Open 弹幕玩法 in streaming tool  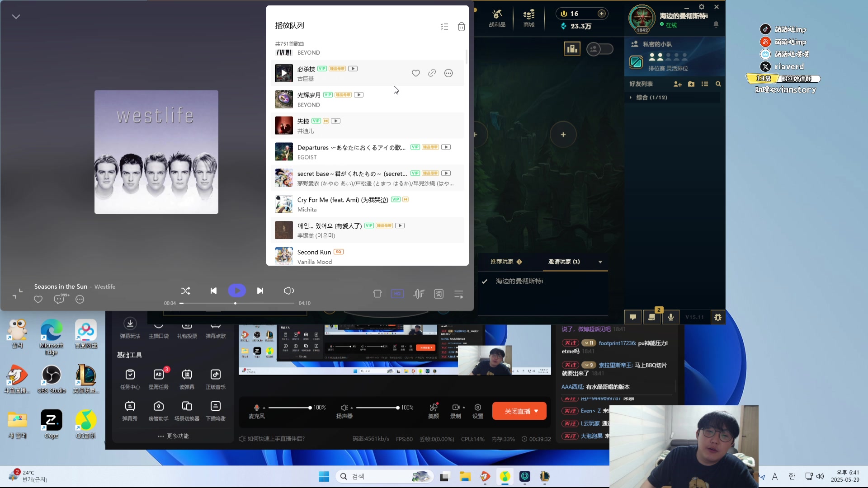[x=130, y=328]
